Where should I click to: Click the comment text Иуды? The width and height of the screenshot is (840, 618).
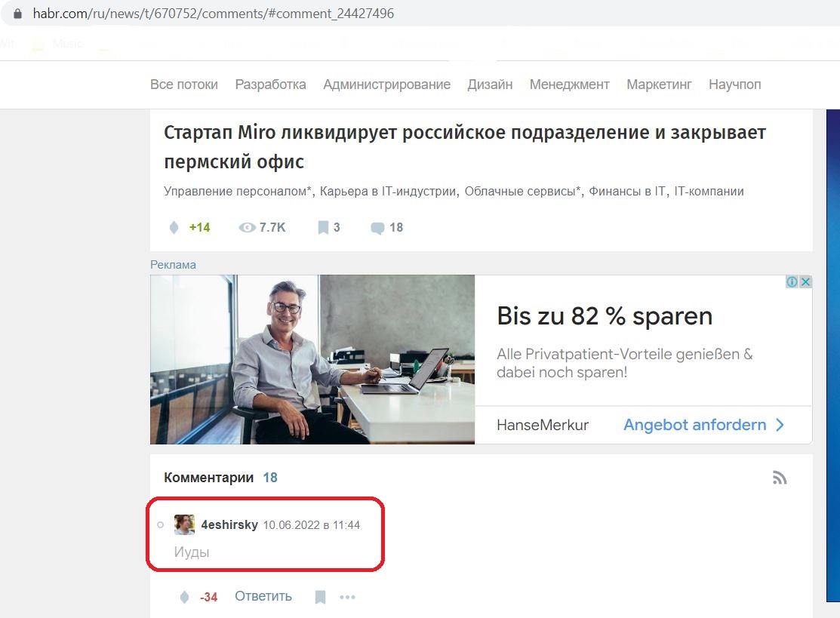[x=191, y=552]
